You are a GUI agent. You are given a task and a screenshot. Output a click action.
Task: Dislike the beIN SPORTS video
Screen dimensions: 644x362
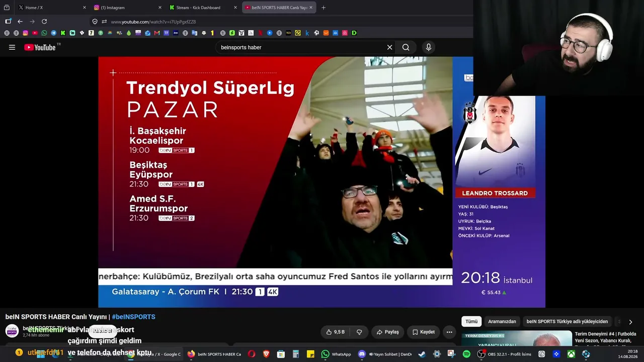(x=359, y=332)
